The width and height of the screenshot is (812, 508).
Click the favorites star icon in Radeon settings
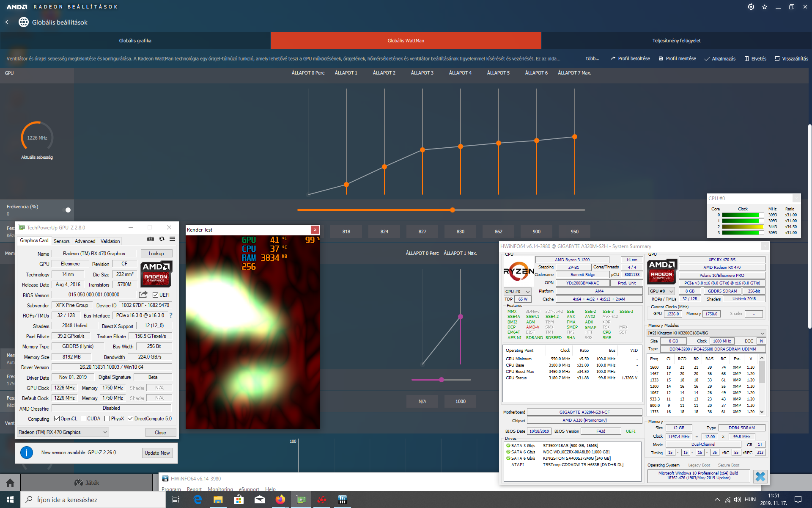tap(765, 7)
